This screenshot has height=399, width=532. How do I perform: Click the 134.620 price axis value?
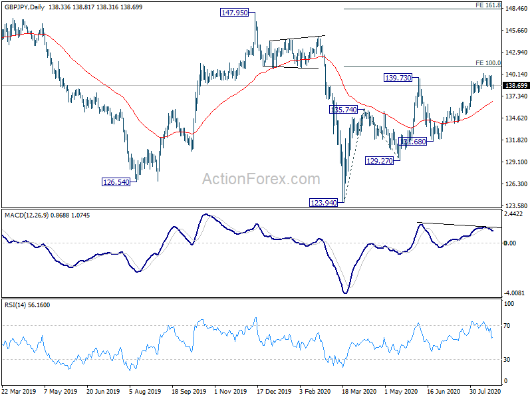(x=516, y=118)
